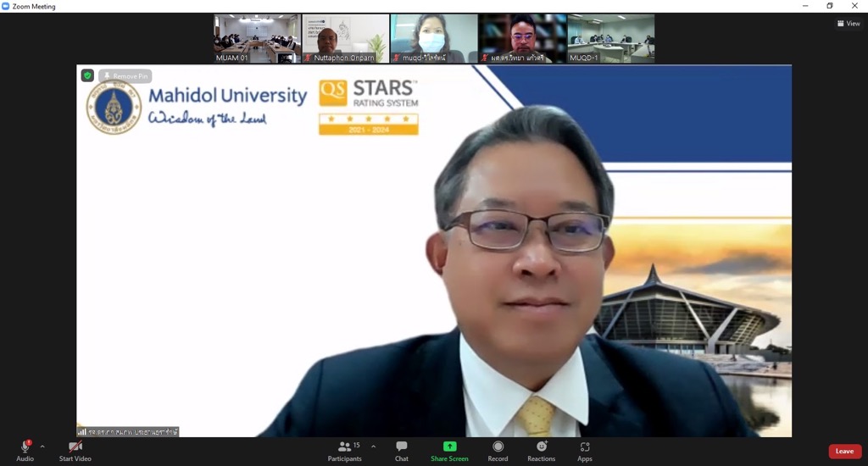Open the View layout options

coord(849,24)
